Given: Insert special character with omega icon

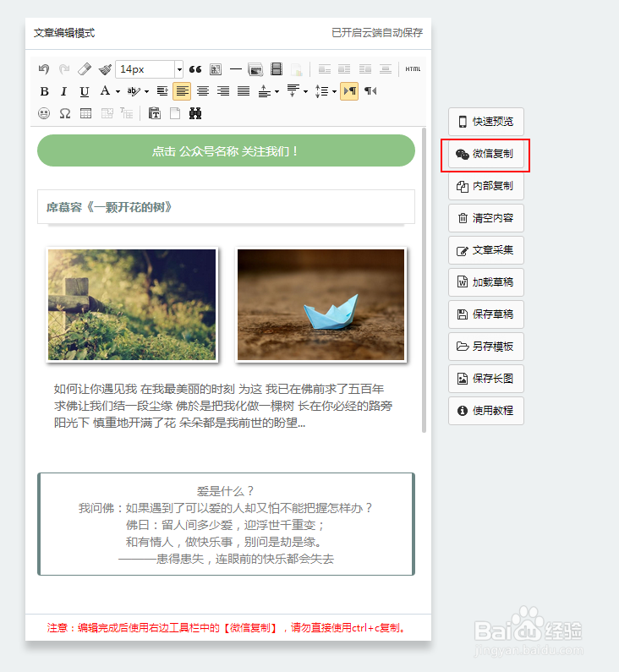Looking at the screenshot, I should coord(65,113).
